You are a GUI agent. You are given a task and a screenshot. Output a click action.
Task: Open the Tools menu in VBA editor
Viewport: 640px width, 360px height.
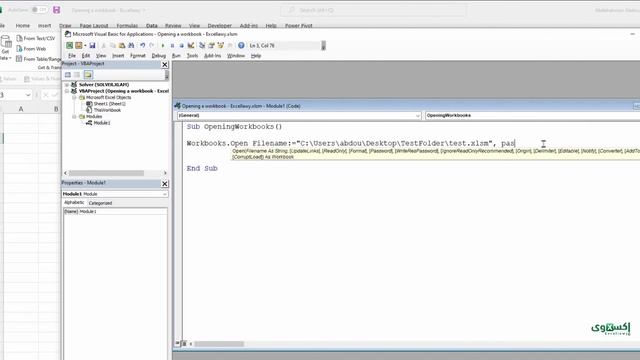coord(192,56)
